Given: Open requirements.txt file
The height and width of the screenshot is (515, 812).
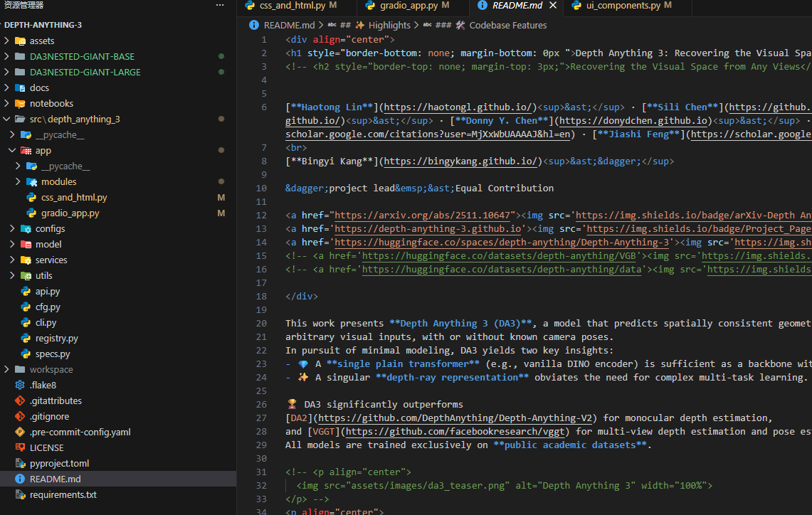Looking at the screenshot, I should [63, 495].
